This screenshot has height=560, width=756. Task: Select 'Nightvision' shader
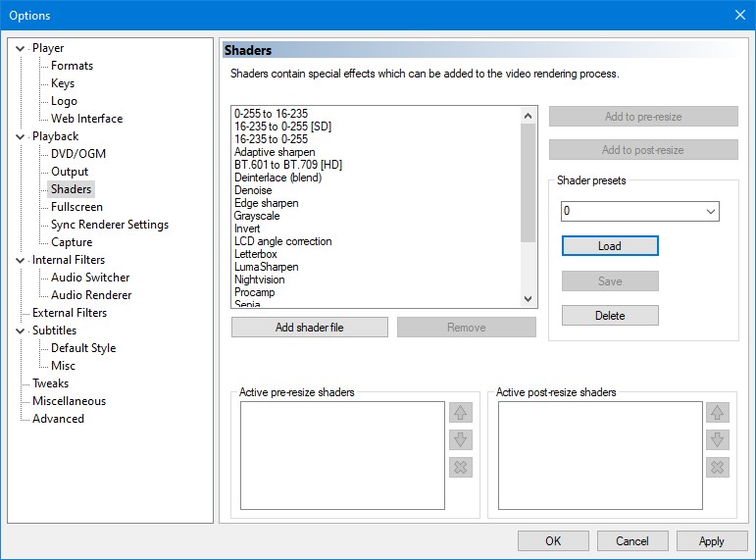260,280
